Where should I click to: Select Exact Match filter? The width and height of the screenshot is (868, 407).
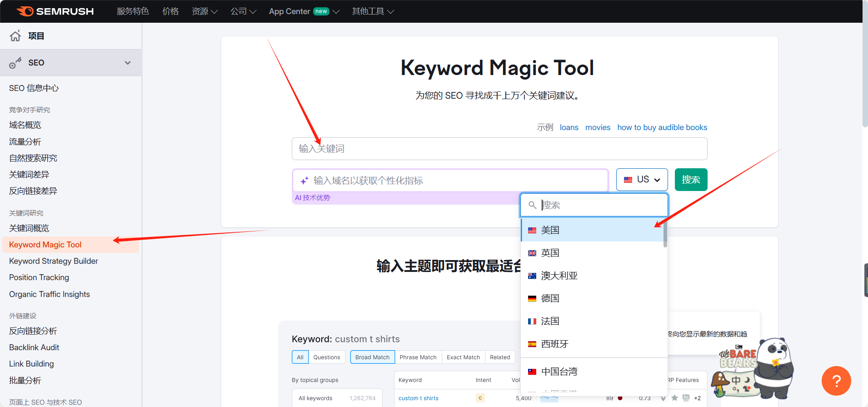(x=463, y=357)
